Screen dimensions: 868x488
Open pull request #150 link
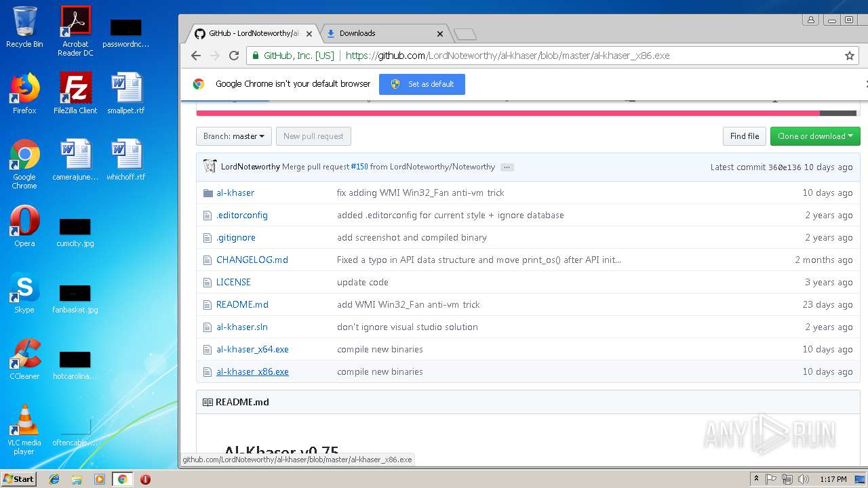[x=359, y=167]
